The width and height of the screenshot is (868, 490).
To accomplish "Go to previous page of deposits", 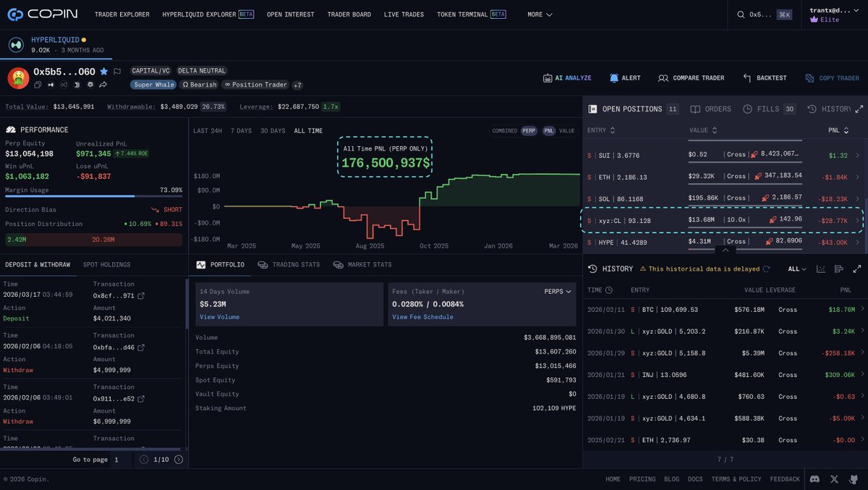I will (144, 460).
